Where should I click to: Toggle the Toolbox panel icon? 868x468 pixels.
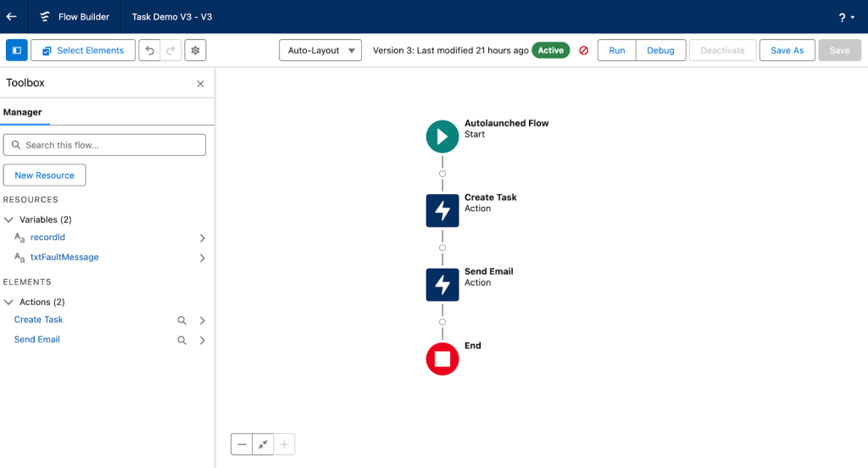(x=17, y=50)
